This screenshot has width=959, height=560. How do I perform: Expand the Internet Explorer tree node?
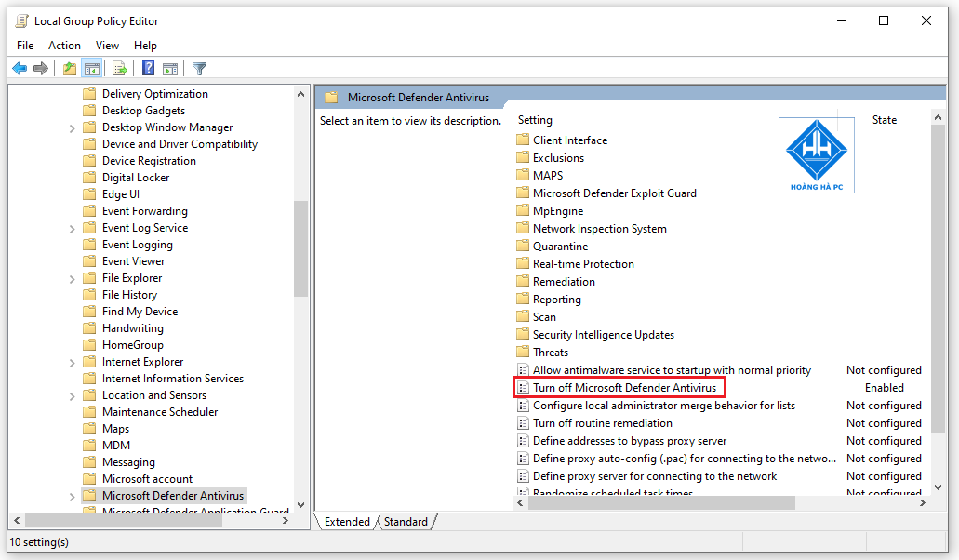click(73, 363)
